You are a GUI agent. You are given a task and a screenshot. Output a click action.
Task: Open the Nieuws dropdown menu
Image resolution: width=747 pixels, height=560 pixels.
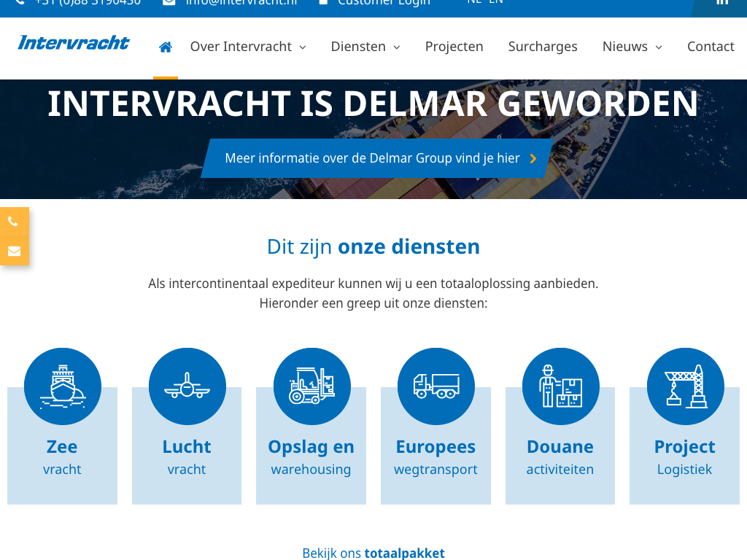point(632,47)
